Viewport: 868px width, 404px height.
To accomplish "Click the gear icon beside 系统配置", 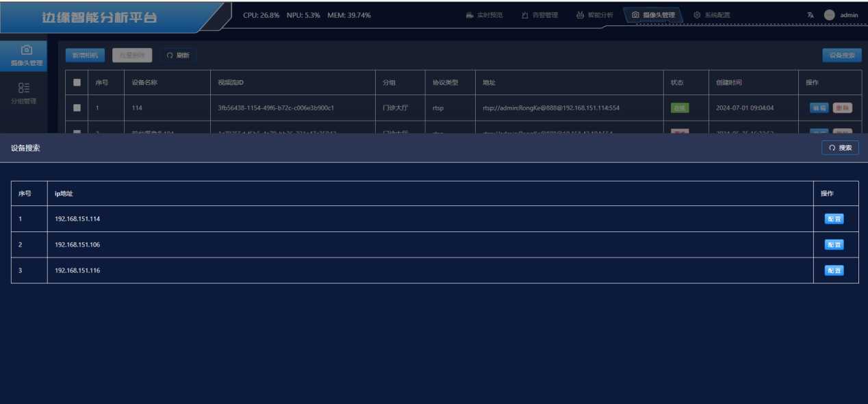I will tap(697, 15).
